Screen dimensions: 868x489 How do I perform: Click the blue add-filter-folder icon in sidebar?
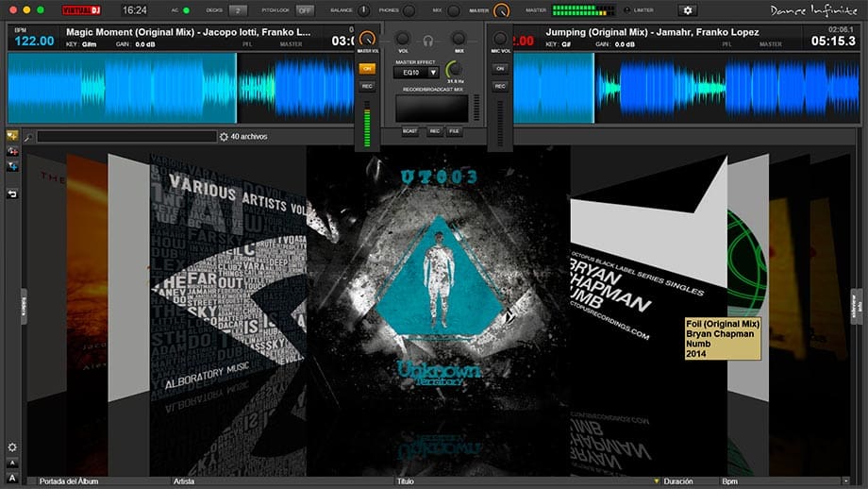pos(12,165)
